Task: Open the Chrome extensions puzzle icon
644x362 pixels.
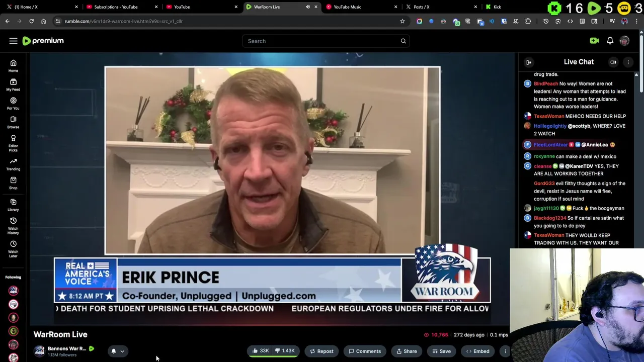Action: 528,21
